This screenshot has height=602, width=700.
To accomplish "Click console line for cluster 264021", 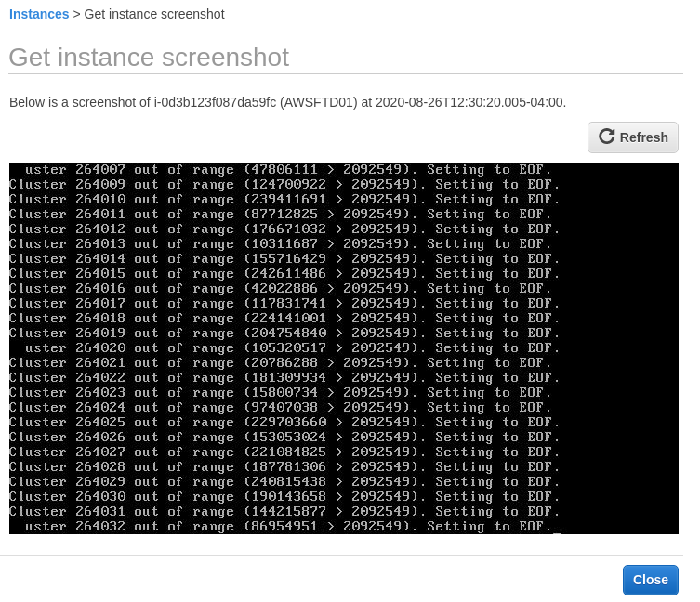I will [x=281, y=363].
